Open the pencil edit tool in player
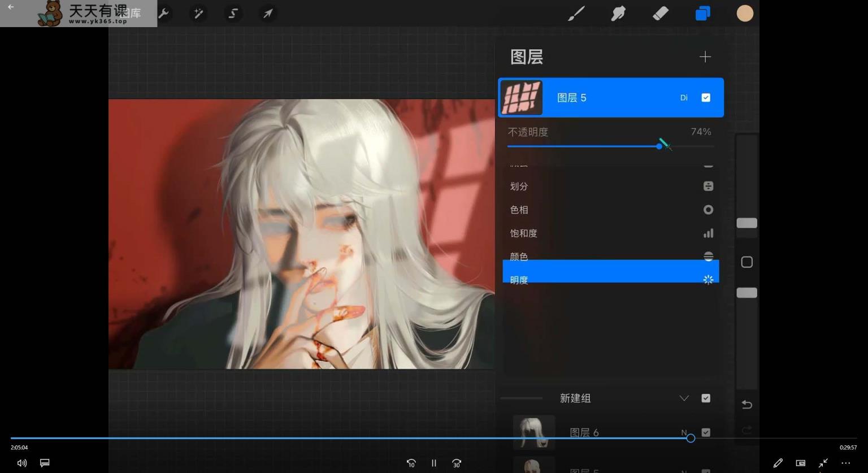This screenshot has width=868, height=473. click(x=778, y=463)
